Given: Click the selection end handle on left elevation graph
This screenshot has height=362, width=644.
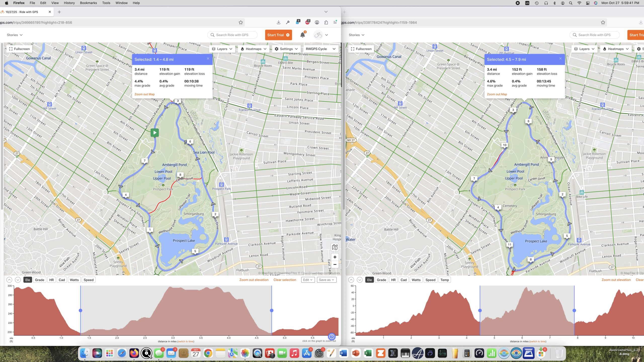Looking at the screenshot, I should pos(272,310).
